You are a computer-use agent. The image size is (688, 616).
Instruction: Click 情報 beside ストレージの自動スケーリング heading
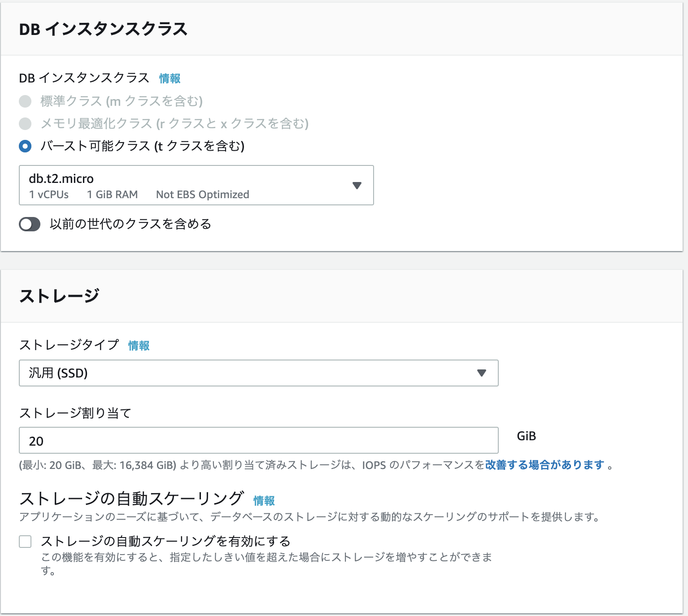[264, 501]
